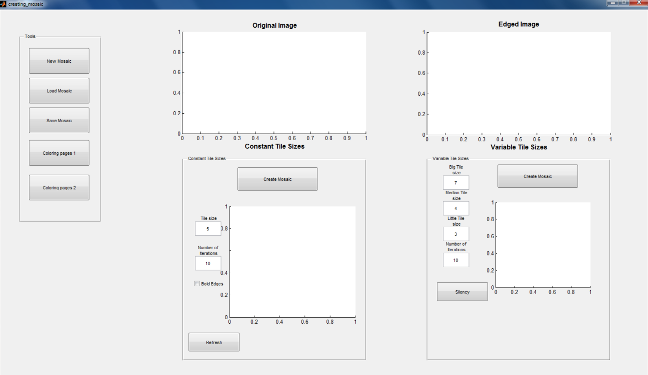Image resolution: width=648 pixels, height=375 pixels.
Task: Create Mosaic in Variable Tile Sizes panel
Action: click(x=537, y=176)
